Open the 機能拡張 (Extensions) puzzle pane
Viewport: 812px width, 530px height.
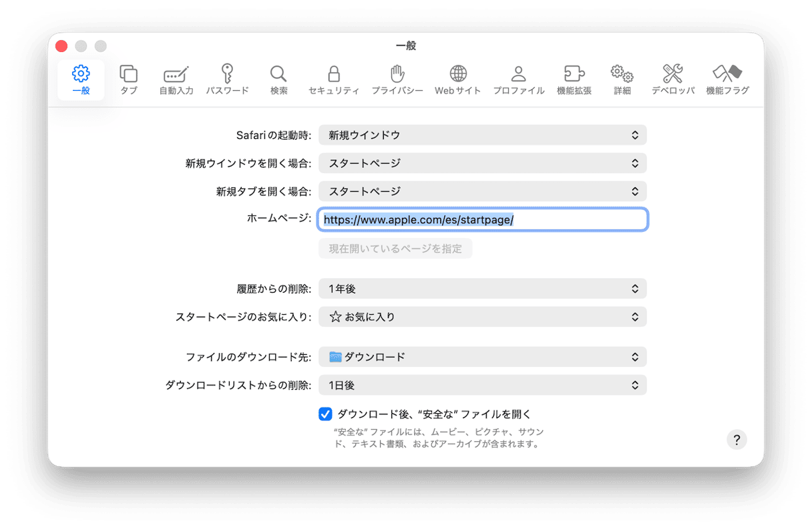tap(574, 80)
